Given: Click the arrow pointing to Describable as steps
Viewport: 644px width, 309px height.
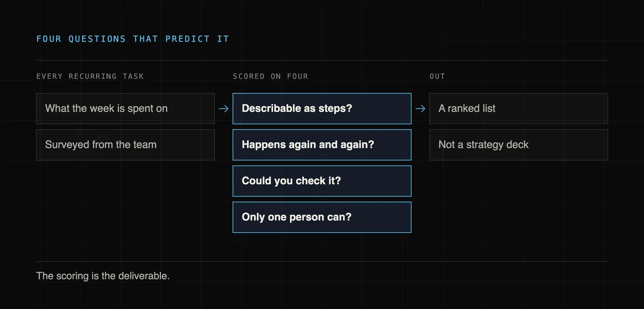Looking at the screenshot, I should [x=224, y=109].
